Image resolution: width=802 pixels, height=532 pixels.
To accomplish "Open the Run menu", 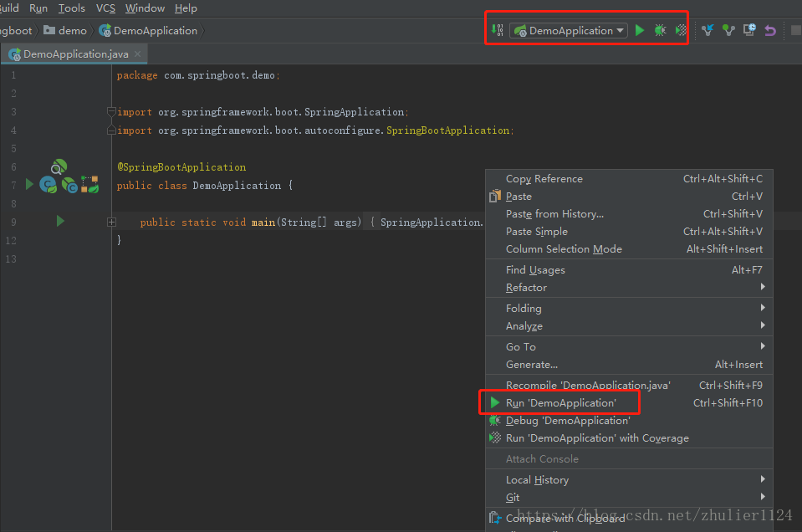I will coord(38,8).
